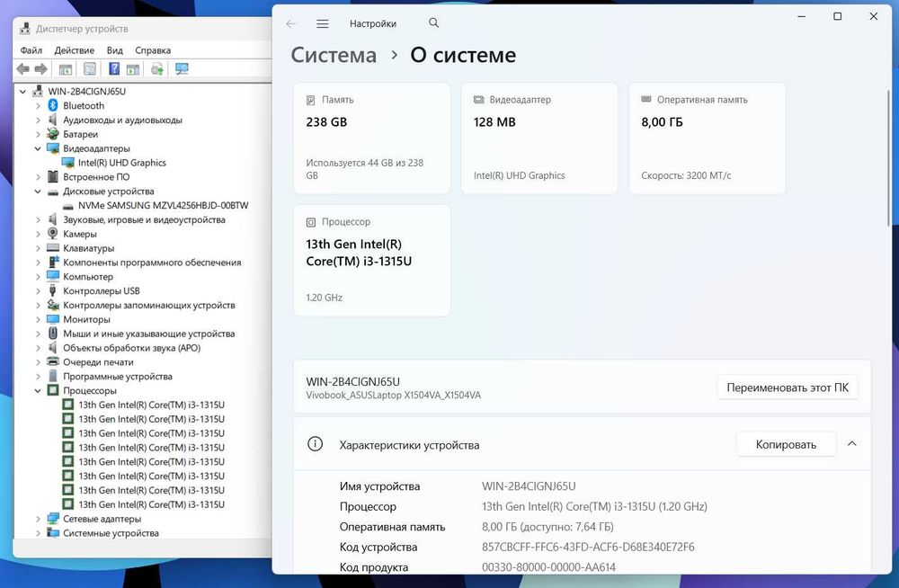This screenshot has height=588, width=899.
Task: Click the Клавиатуры keyboard icon
Action: point(53,248)
